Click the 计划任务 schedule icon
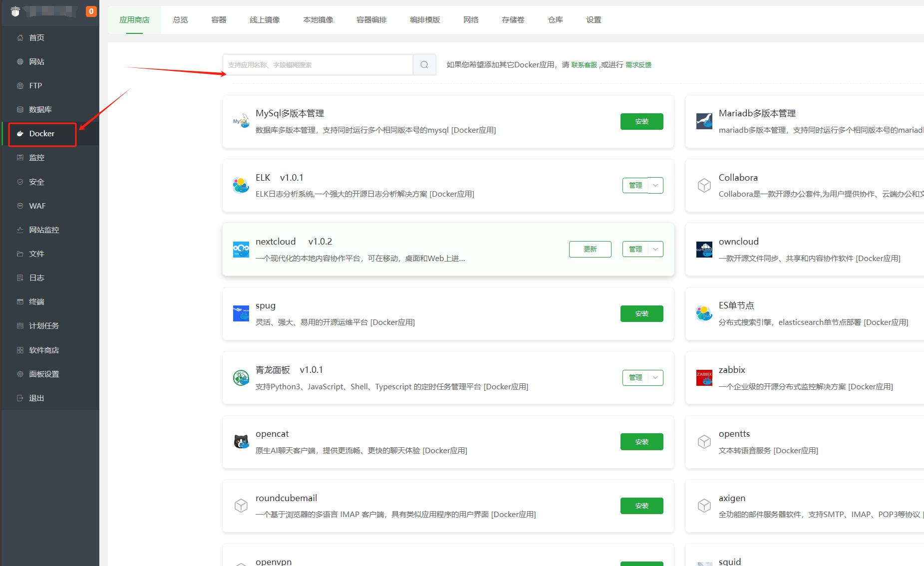The image size is (924, 566). (20, 325)
